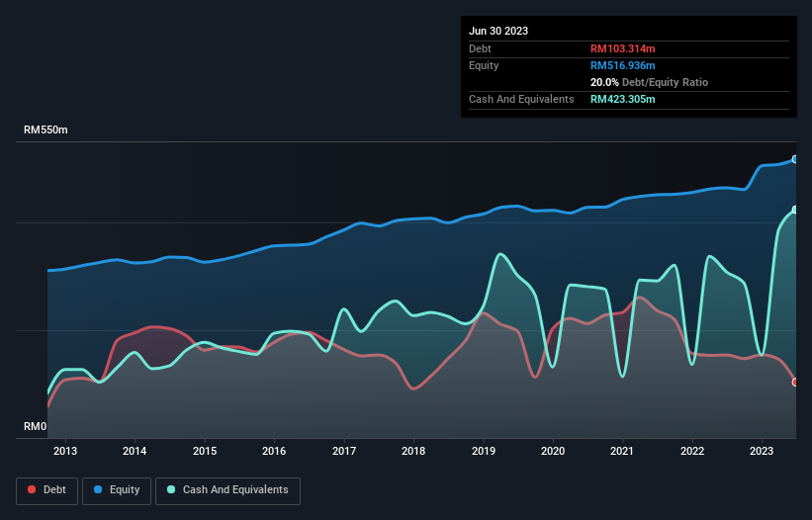Viewport: 812px width, 520px height.
Task: Click the 2023 x-axis label
Action: coord(762,451)
